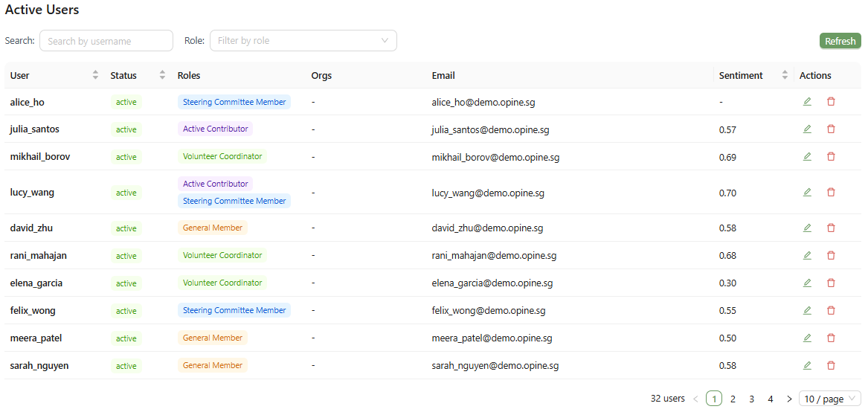This screenshot has width=868, height=415.
Task: Focus the Search by username field
Action: point(106,40)
